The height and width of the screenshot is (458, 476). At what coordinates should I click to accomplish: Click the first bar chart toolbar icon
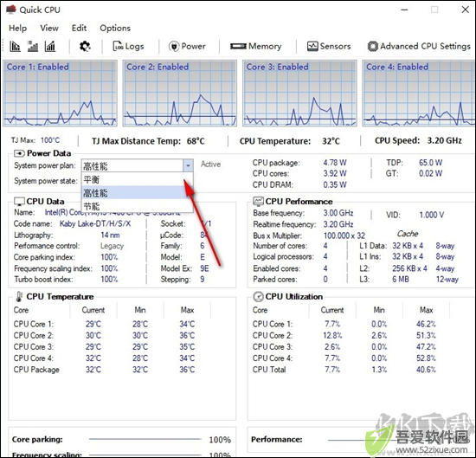click(15, 47)
